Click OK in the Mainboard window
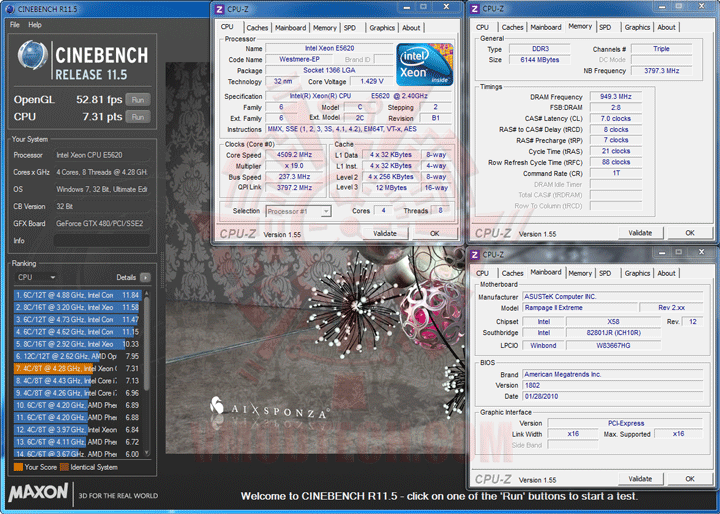720x514 pixels. pyautogui.click(x=690, y=479)
